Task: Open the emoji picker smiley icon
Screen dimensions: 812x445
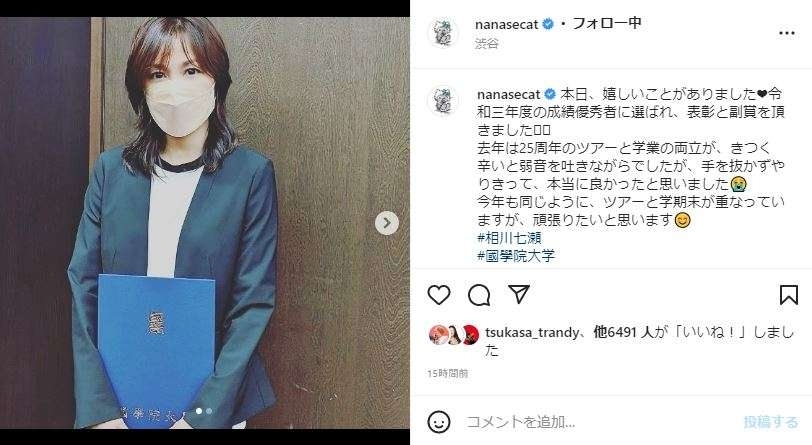Action: click(439, 422)
